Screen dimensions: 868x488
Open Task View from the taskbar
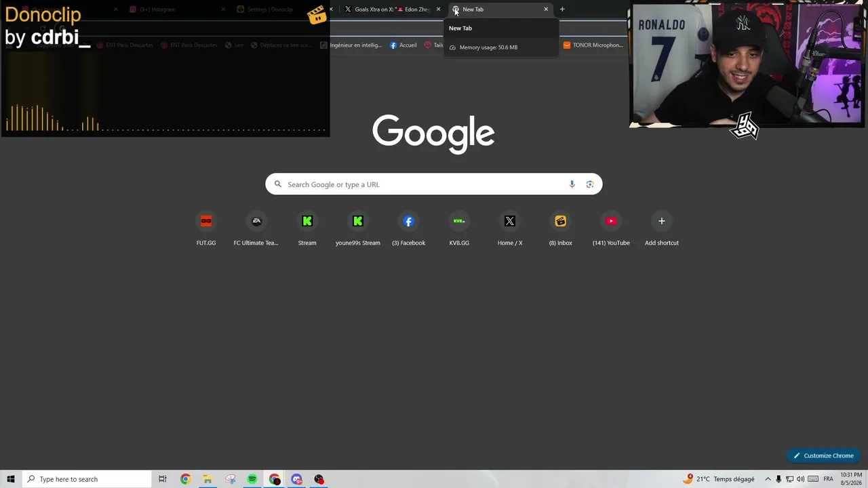(x=163, y=479)
